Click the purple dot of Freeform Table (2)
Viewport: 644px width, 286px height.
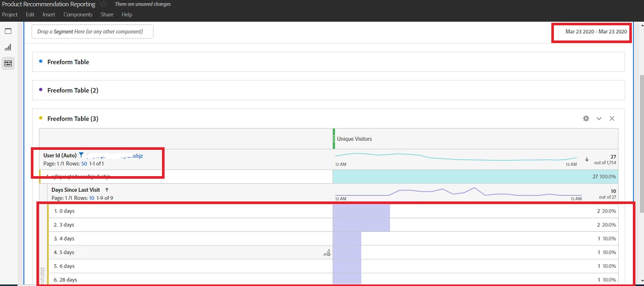tap(41, 90)
